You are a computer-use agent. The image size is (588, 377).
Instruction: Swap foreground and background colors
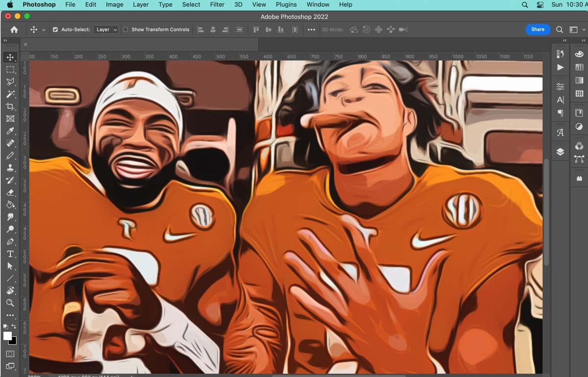tap(14, 327)
